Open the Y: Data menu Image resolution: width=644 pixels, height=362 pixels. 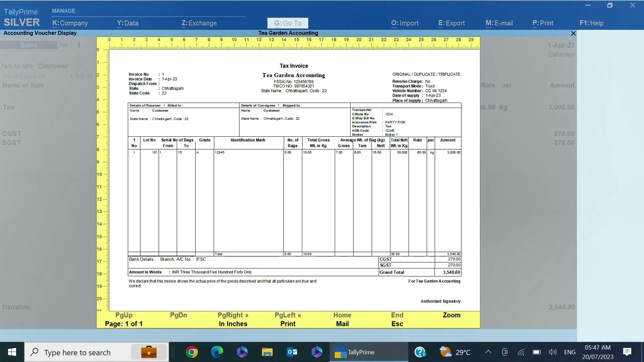(128, 23)
